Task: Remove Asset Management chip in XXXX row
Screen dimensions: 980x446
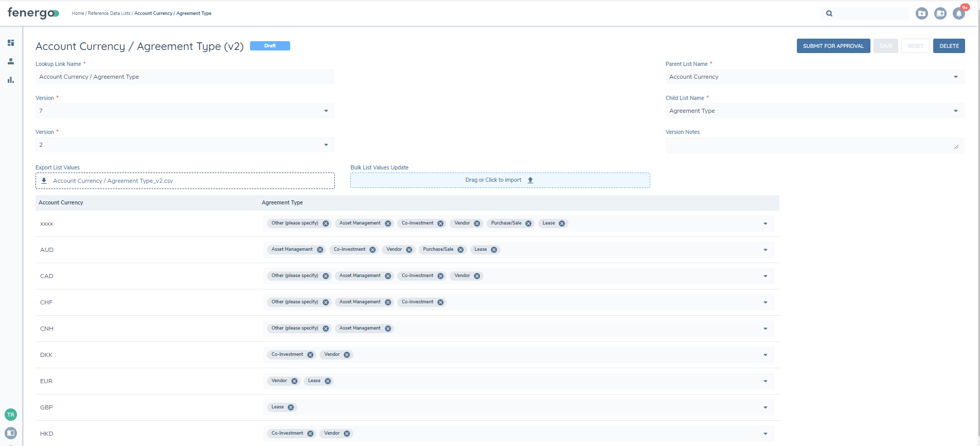Action: coord(388,224)
